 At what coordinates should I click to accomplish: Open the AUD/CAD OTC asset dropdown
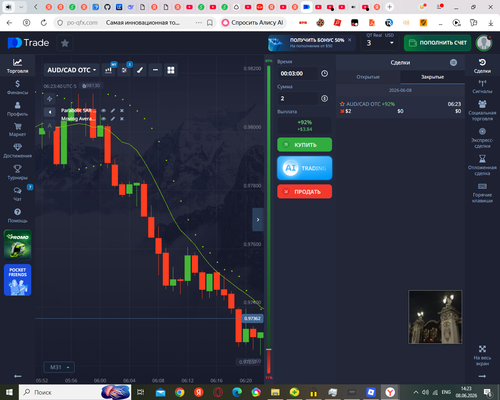tap(71, 70)
